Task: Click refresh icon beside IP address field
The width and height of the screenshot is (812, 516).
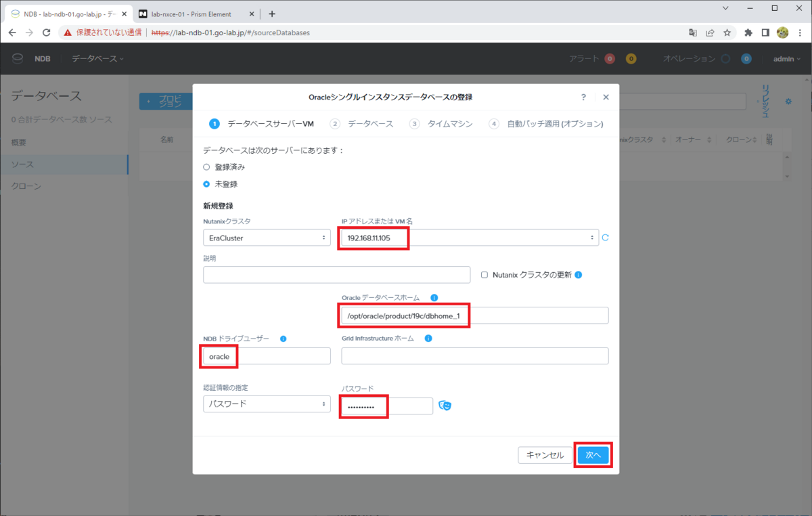Action: [606, 238]
